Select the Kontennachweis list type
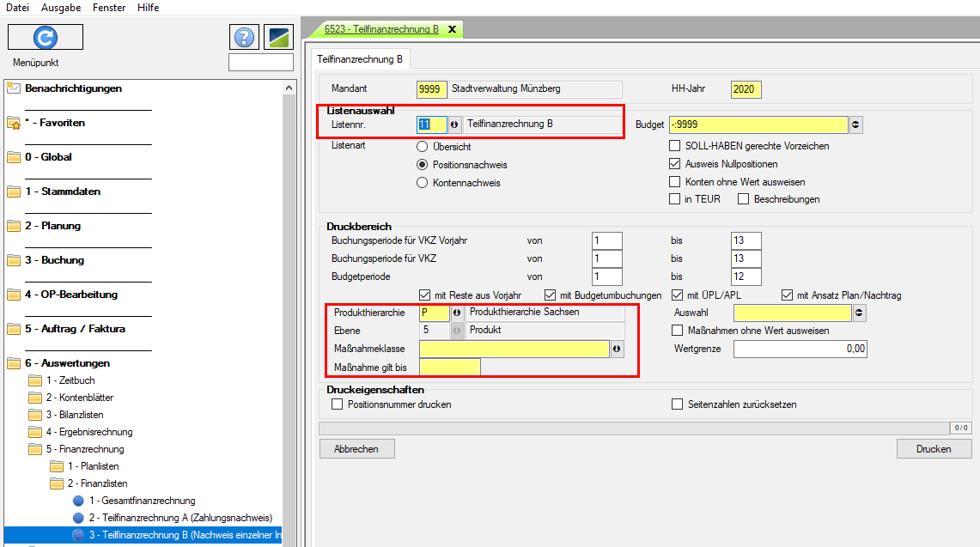 coord(422,183)
